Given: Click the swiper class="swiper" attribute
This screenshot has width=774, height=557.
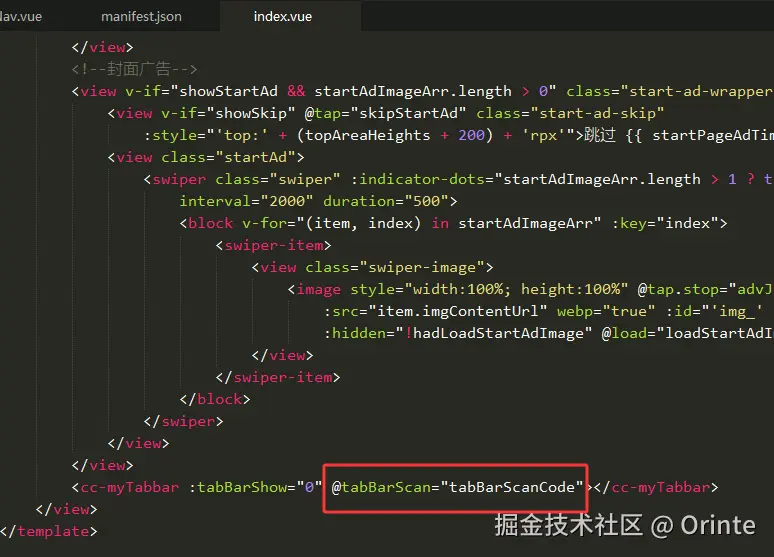Looking at the screenshot, I should tap(277, 179).
